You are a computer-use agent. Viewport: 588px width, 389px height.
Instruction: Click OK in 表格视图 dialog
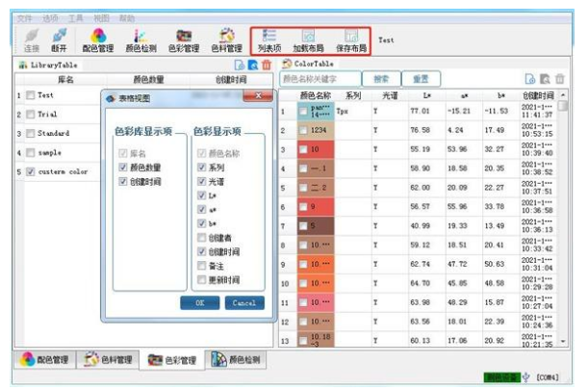(200, 302)
